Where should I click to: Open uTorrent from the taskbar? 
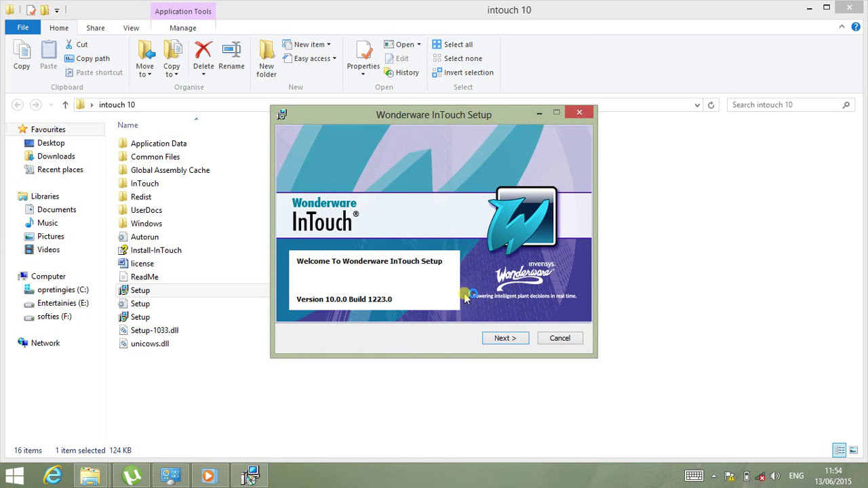[x=131, y=475]
